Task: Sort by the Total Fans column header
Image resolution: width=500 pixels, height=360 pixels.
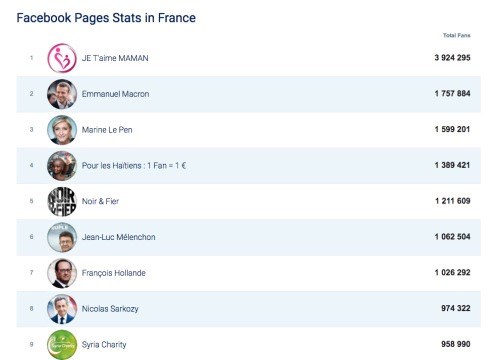Action: 456,35
